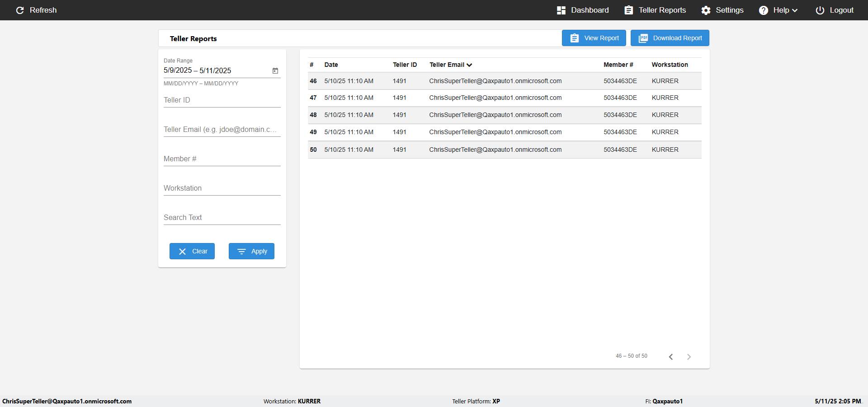
Task: Click the Logout power icon
Action: tap(820, 10)
